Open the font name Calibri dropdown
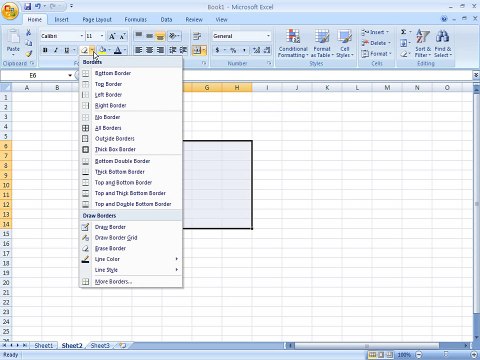Viewport: 480px width, 360px height. (x=82, y=36)
